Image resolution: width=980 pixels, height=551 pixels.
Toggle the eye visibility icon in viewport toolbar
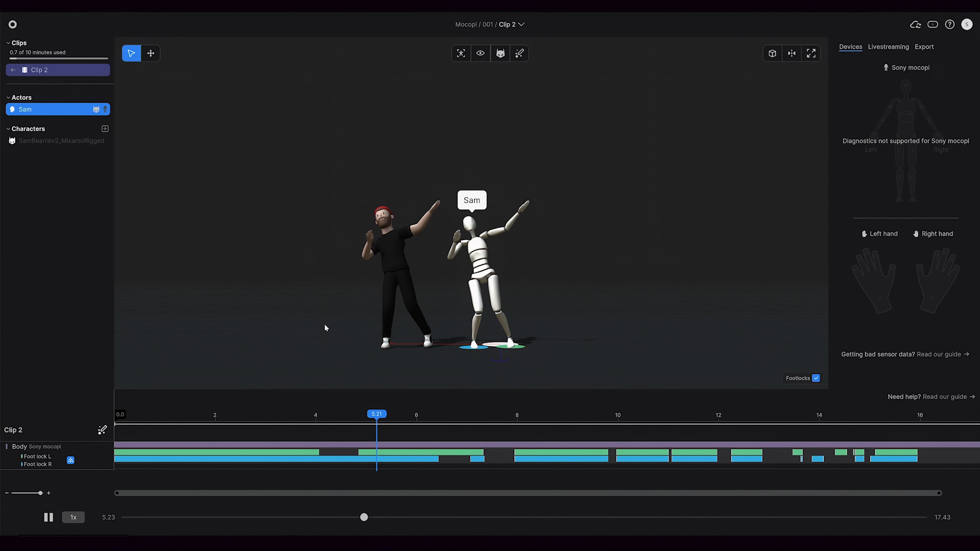coord(481,53)
